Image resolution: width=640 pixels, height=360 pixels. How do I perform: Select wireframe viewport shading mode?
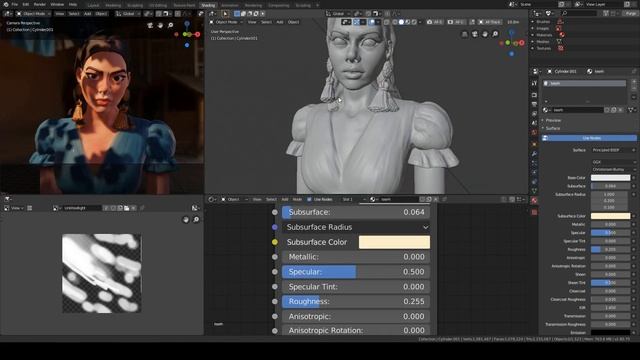[x=395, y=22]
